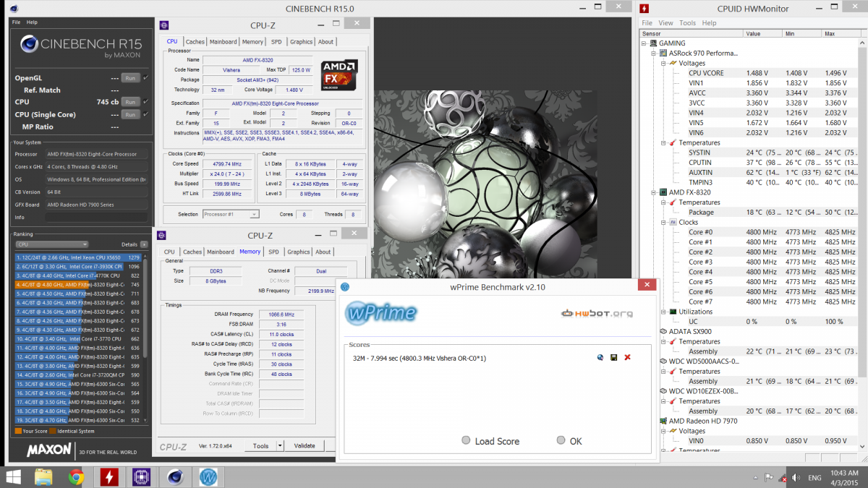Open Processor #1 selection dropdown in CPU-Z
The image size is (868, 488).
(231, 214)
